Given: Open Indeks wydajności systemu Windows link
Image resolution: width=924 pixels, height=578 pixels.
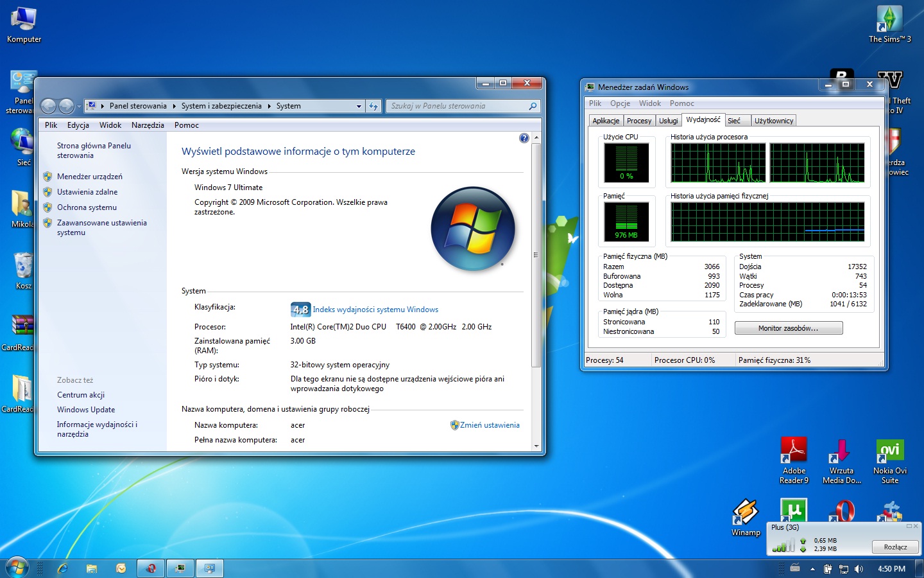Looking at the screenshot, I should tap(375, 310).
